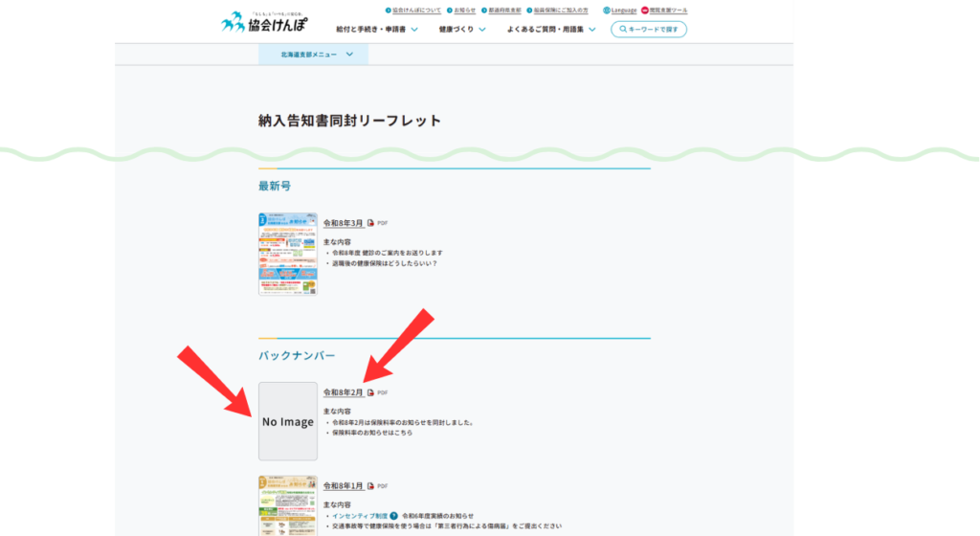Open the 令和8年3月 PDF link
The height and width of the screenshot is (536, 980).
[344, 223]
